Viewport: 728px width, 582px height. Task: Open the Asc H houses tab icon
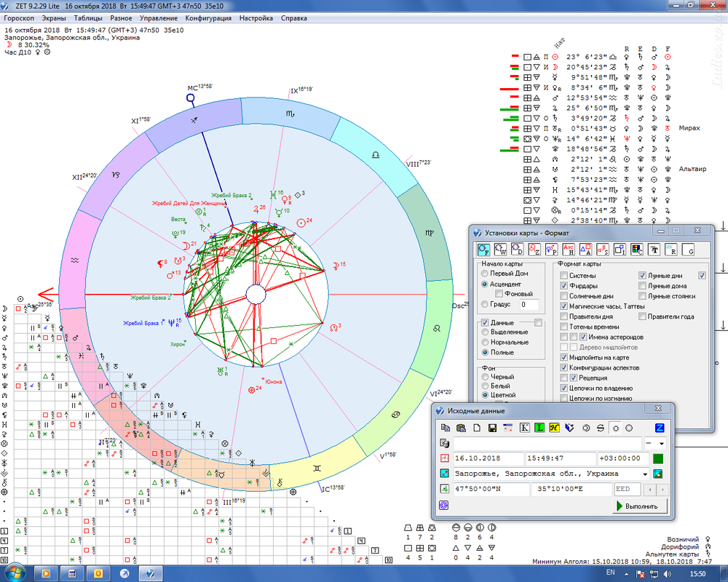[x=569, y=250]
